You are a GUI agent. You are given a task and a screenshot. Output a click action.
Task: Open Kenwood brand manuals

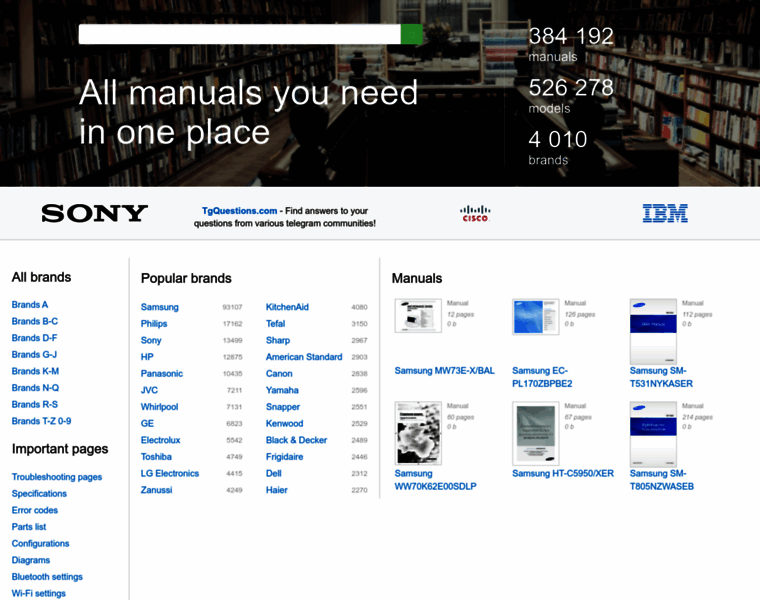284,423
